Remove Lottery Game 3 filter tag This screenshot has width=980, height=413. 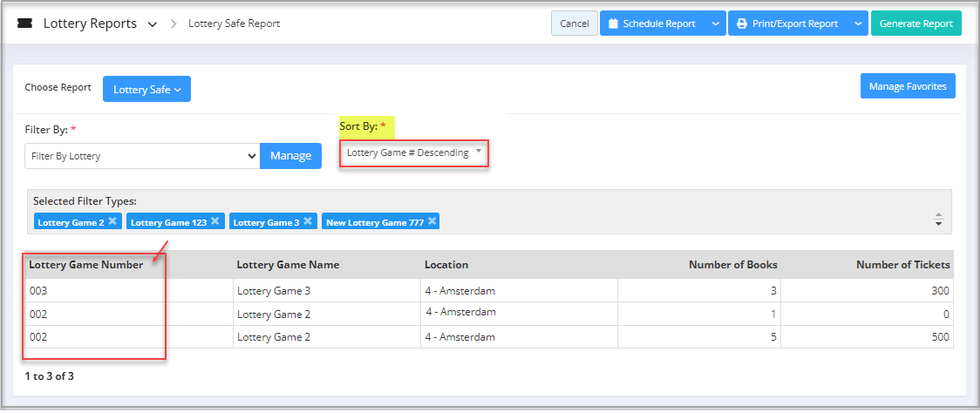tap(308, 221)
